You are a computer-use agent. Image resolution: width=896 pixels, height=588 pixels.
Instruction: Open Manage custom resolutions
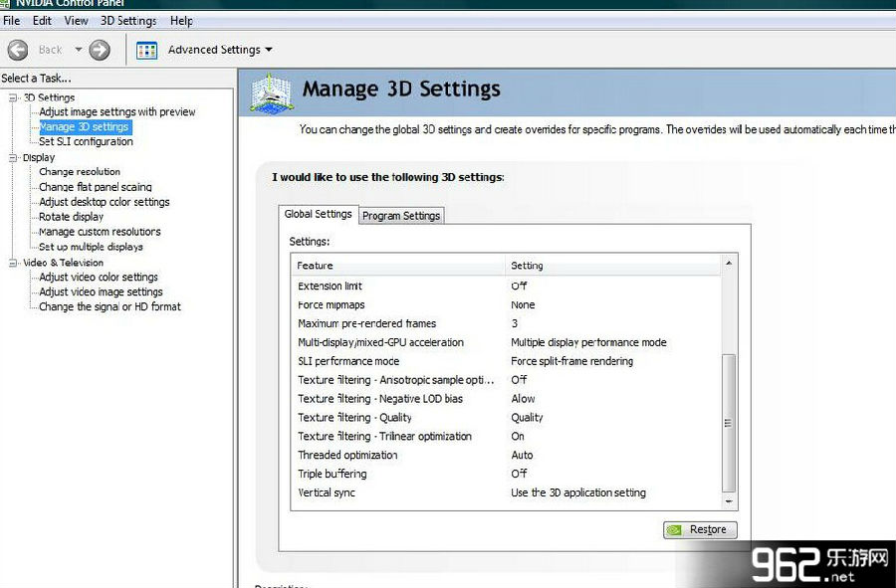tap(100, 232)
